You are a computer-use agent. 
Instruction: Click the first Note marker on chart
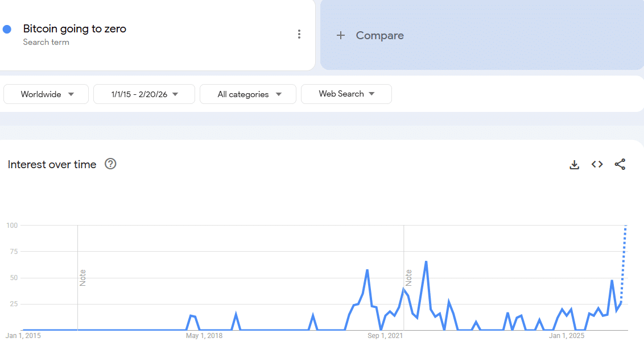[x=82, y=278]
